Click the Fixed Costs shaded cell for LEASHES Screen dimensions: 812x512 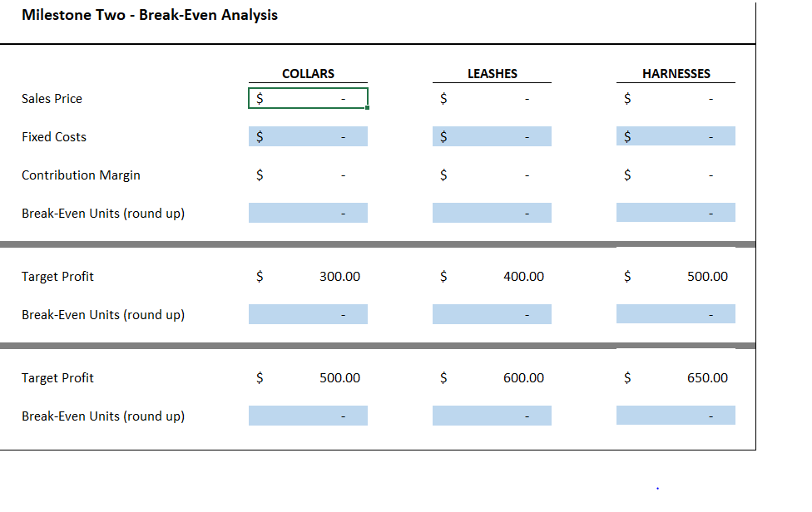click(492, 135)
